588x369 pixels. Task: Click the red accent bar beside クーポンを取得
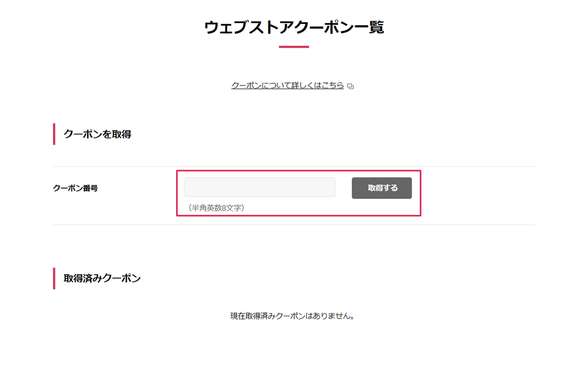(x=54, y=134)
